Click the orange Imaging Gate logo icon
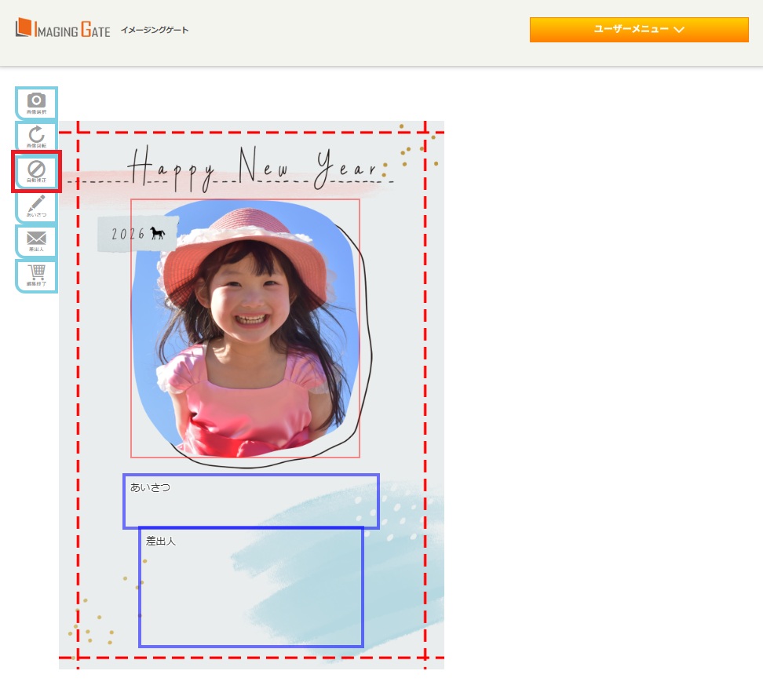Image resolution: width=763 pixels, height=700 pixels. click(x=24, y=28)
